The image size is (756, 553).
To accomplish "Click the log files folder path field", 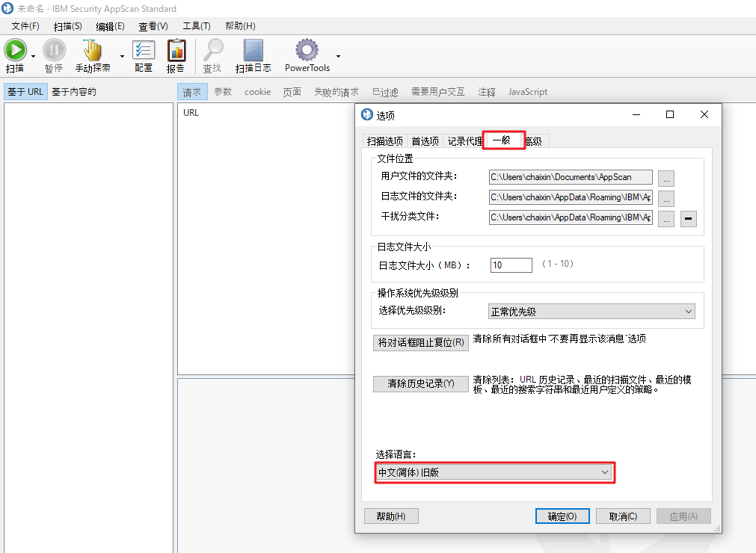I will (x=571, y=197).
